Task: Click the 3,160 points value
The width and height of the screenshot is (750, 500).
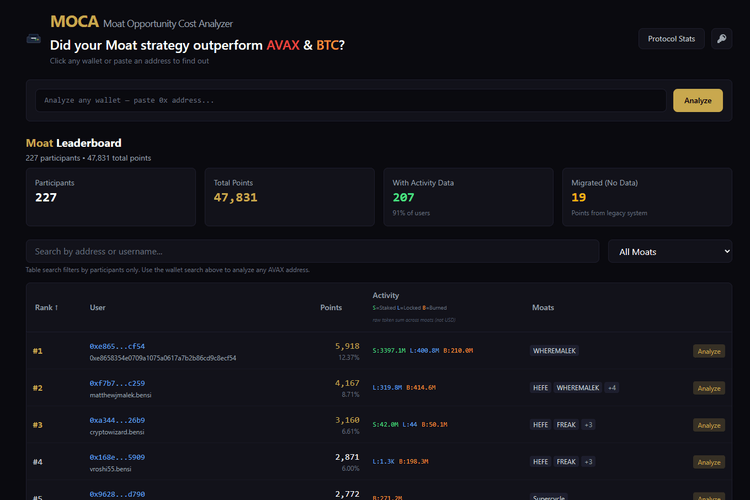Action: coord(347,420)
